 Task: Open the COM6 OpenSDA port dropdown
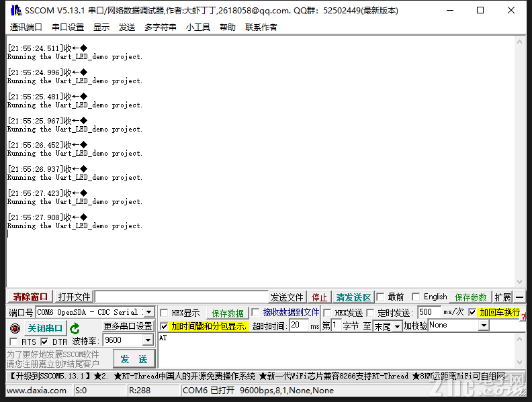[149, 312]
